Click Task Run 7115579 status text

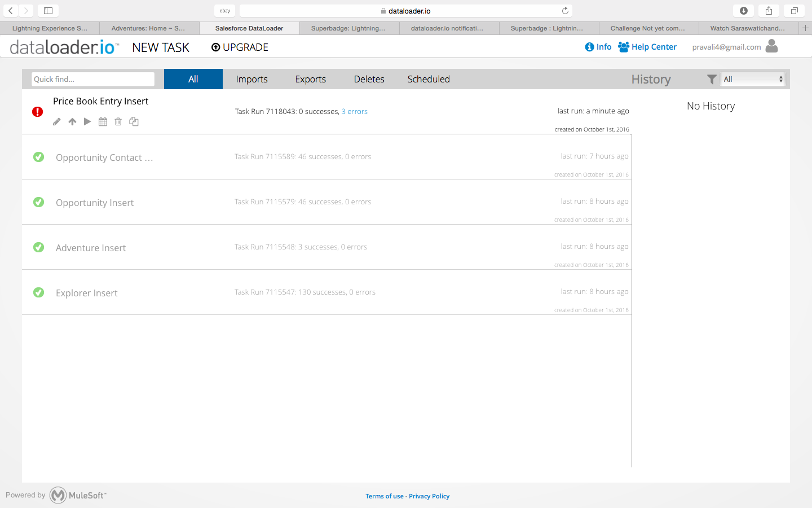point(303,202)
